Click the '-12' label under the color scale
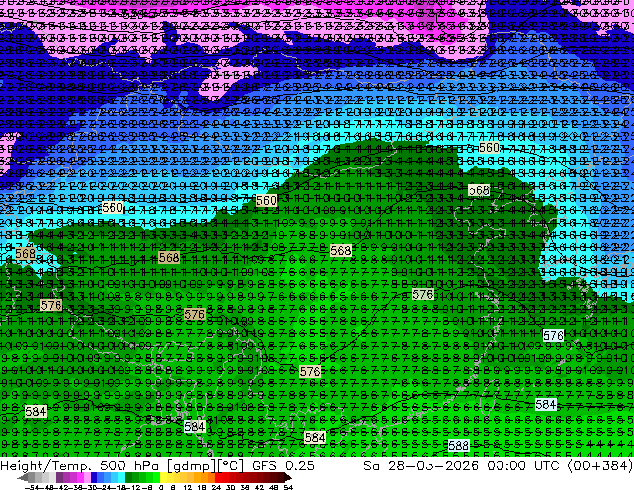The height and width of the screenshot is (490, 634). point(133,487)
